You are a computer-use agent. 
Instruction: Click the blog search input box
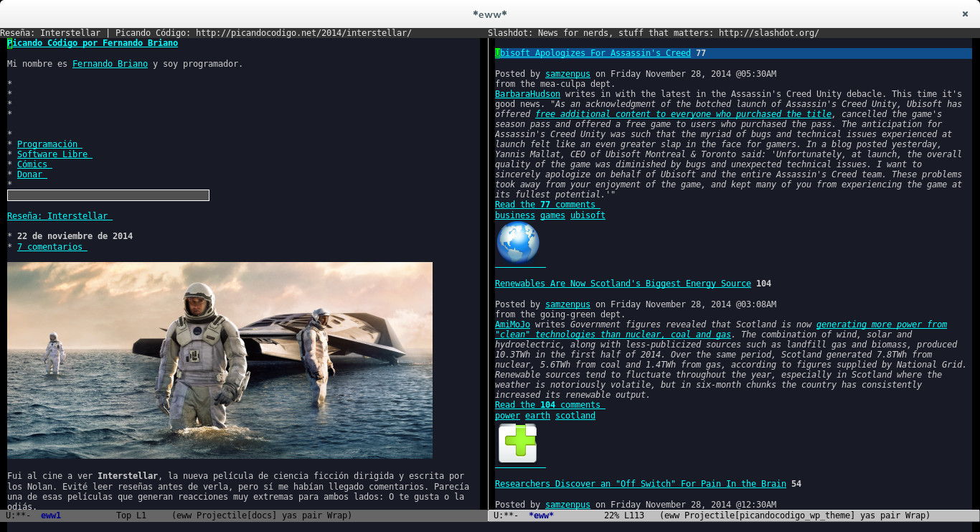click(108, 195)
